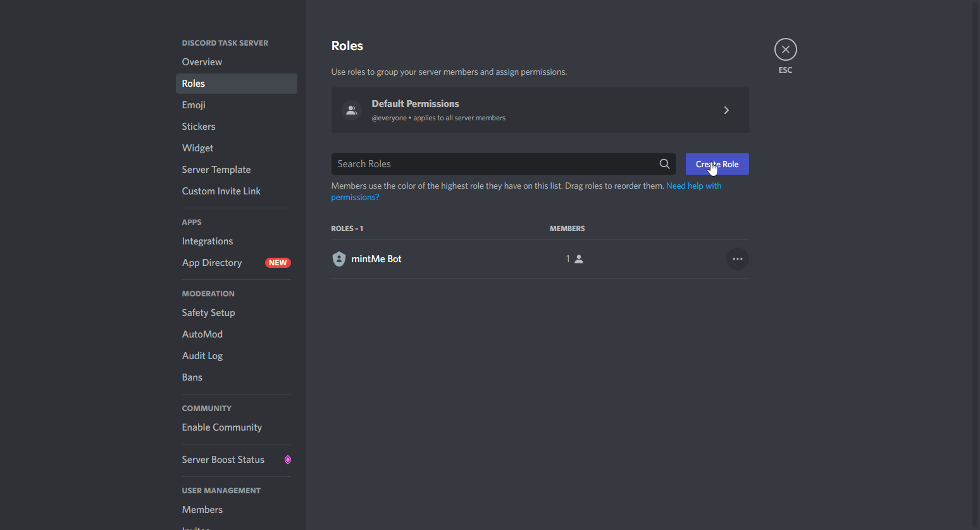The image size is (980, 530).
Task: Open the Members page under User Management
Action: (202, 510)
